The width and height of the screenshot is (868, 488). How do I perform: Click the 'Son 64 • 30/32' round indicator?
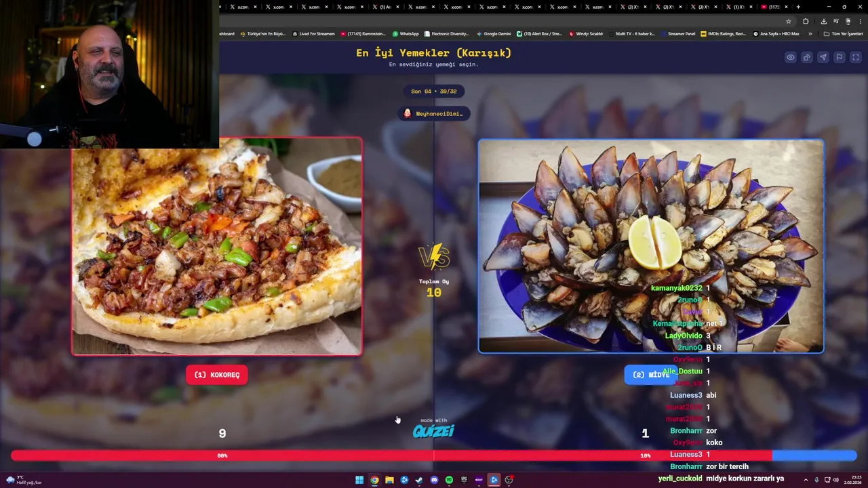click(x=434, y=91)
